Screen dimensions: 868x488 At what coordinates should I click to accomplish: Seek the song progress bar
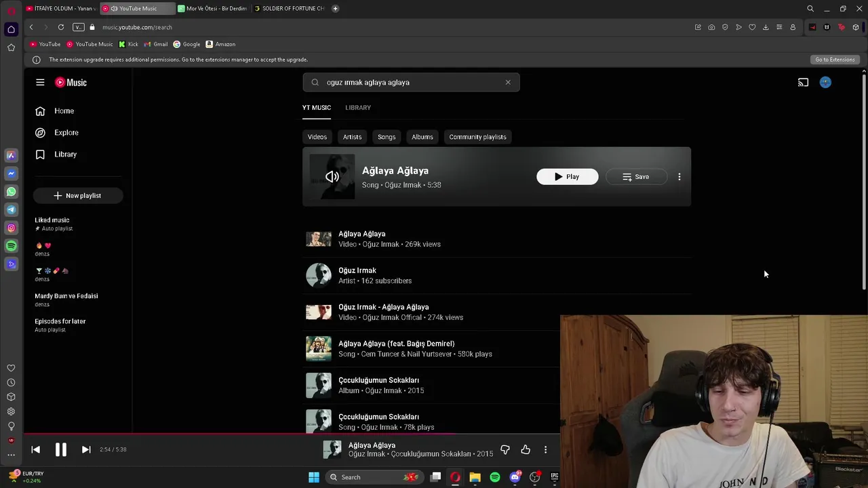point(292,433)
